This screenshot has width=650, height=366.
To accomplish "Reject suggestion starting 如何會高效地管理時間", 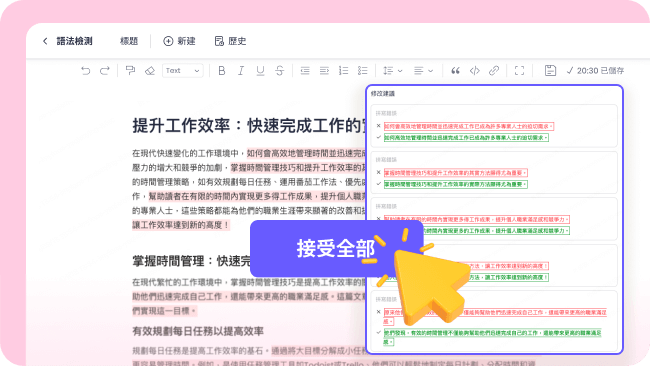I will click(x=378, y=126).
